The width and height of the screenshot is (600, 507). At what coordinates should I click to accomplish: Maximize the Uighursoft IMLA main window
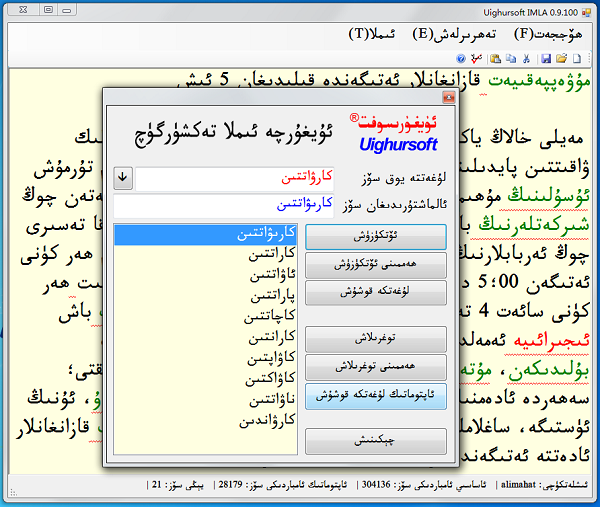(48, 10)
